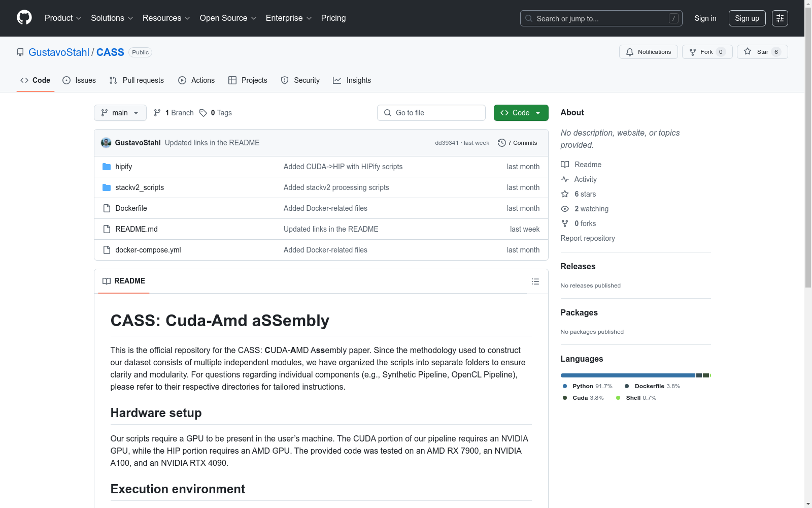The height and width of the screenshot is (508, 812).
Task: Click the Python segment of language bar
Action: pyautogui.click(x=628, y=375)
